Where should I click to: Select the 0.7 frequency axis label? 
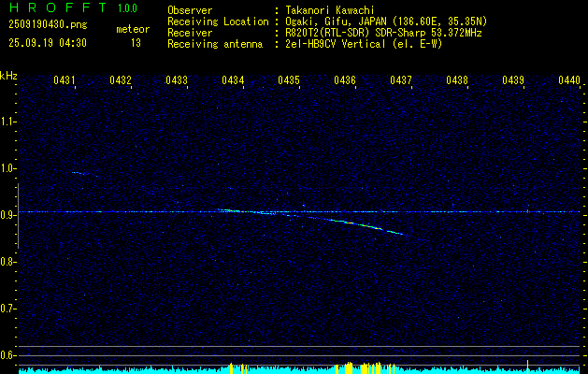point(8,309)
